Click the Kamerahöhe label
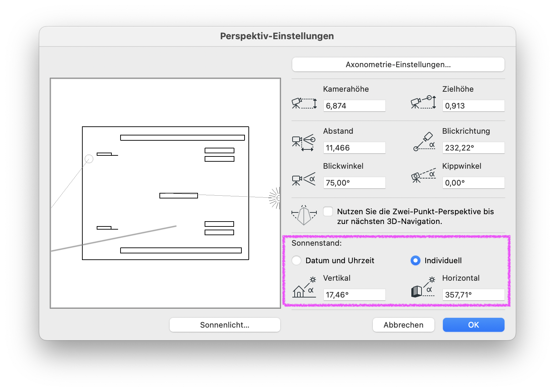The width and height of the screenshot is (555, 392). 346,89
